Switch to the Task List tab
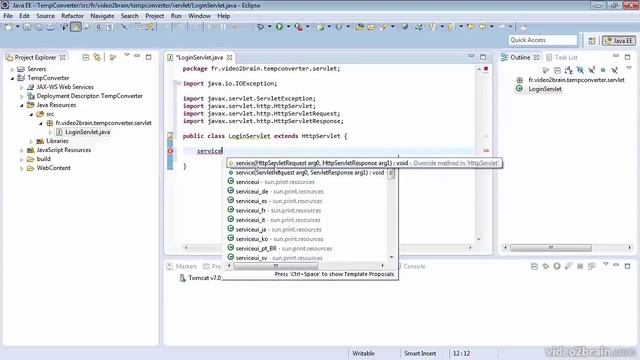640x360 pixels. (562, 58)
